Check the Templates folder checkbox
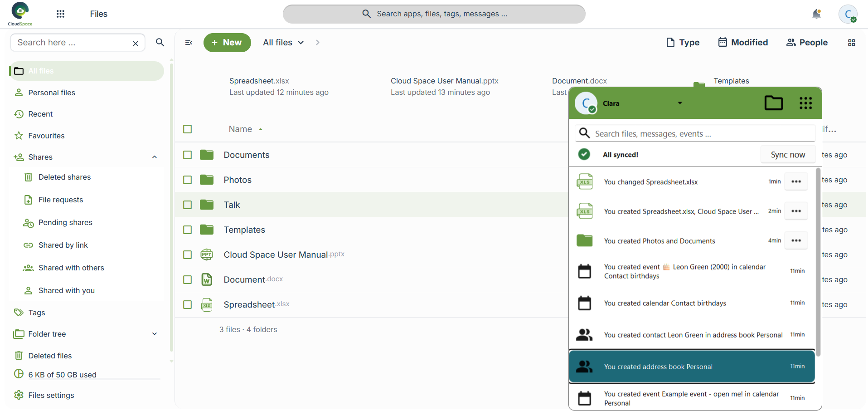 pyautogui.click(x=187, y=230)
